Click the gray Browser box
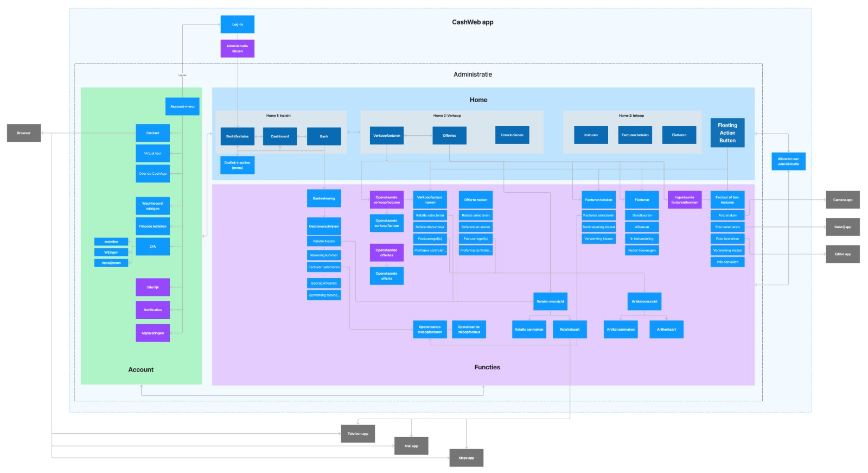The image size is (868, 473). 24,133
